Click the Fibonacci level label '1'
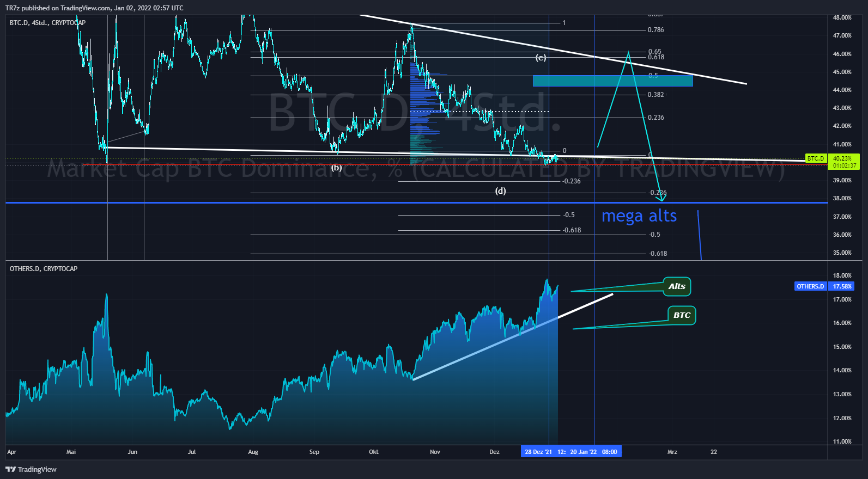Image resolution: width=868 pixels, height=479 pixels. 564,23
